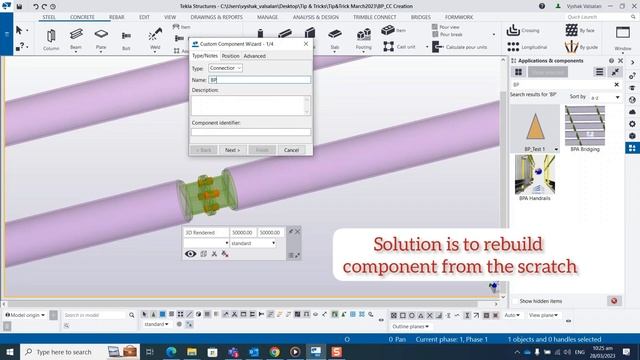Open the DRAWINGS & REPORTS tab
Screen dimensions: 640x360
216,17
